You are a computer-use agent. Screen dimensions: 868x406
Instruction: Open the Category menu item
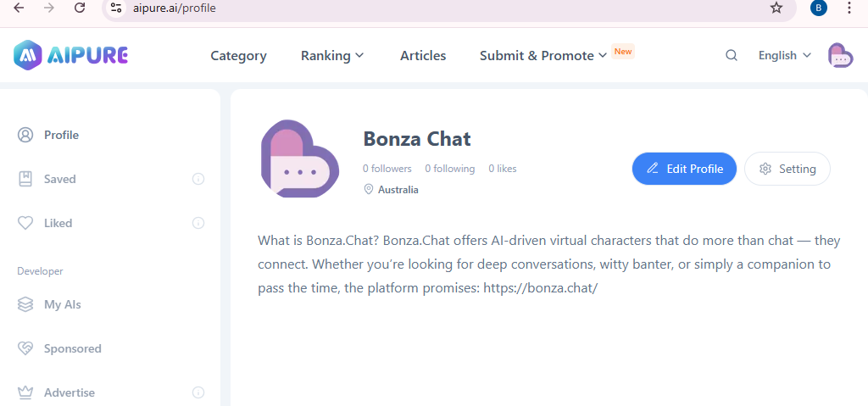(238, 55)
